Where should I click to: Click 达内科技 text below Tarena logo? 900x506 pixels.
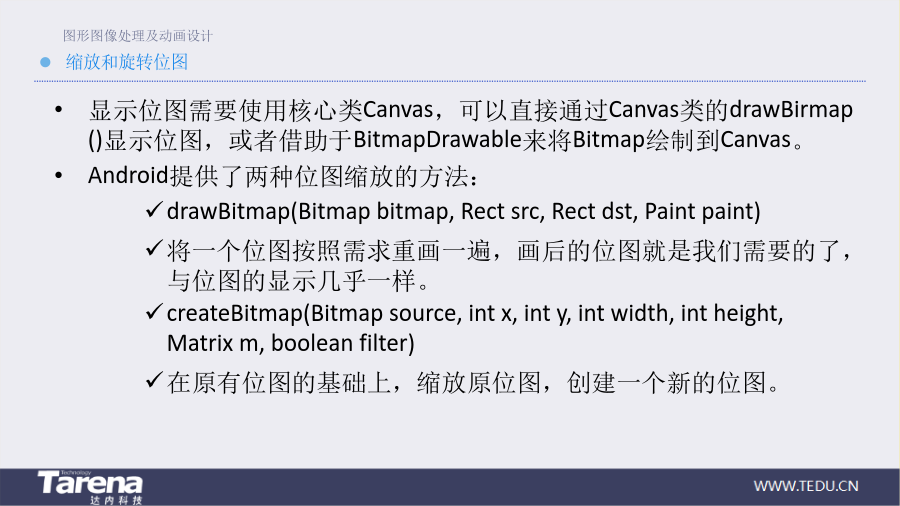coord(116,500)
